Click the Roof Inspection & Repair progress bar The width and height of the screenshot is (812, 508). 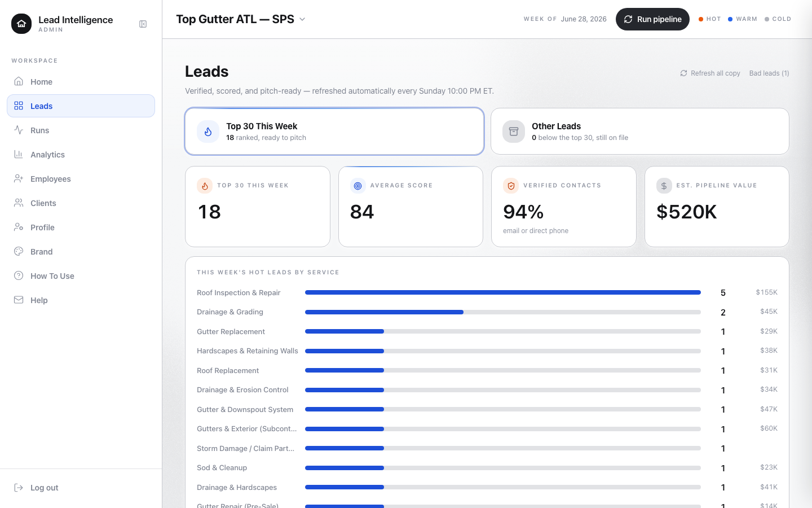[x=503, y=292]
